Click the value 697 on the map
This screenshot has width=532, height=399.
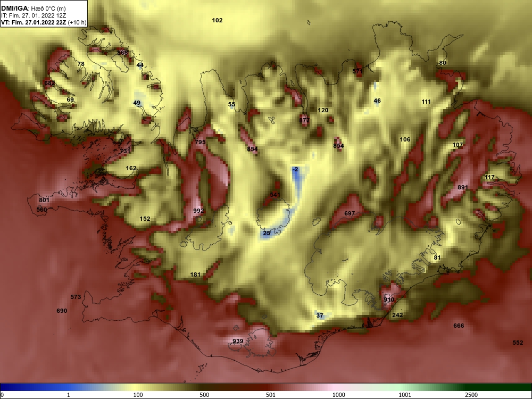tap(350, 213)
